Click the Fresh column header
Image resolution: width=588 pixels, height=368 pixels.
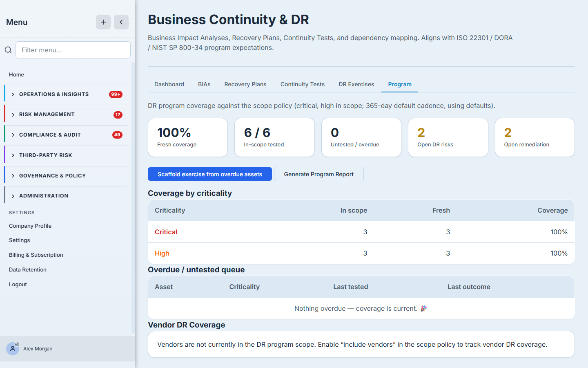tap(441, 210)
